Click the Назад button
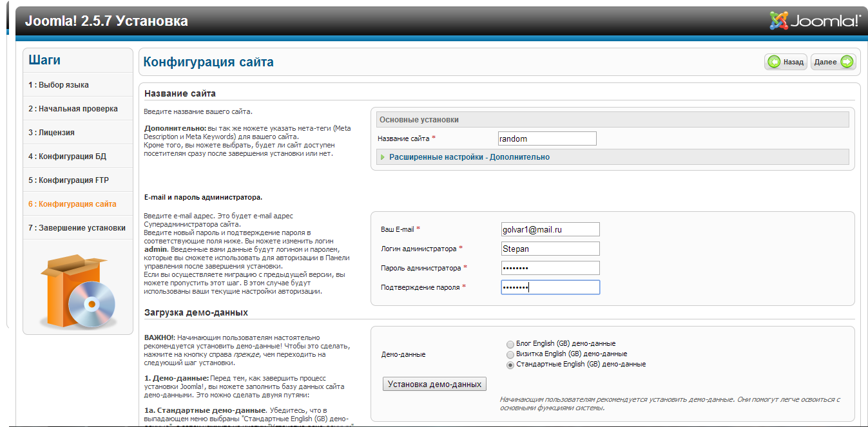The width and height of the screenshot is (868, 427). 786,62
